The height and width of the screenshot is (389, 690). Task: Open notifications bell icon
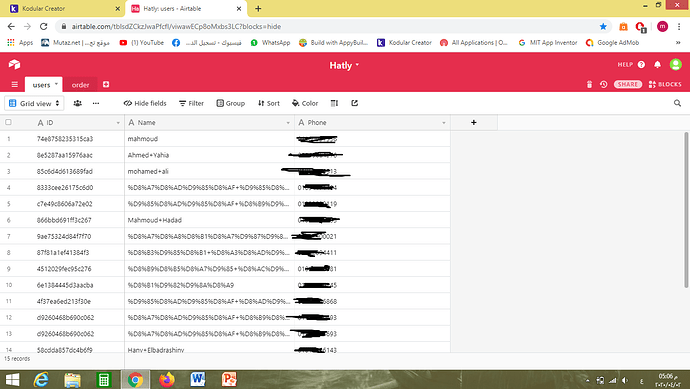pos(657,65)
